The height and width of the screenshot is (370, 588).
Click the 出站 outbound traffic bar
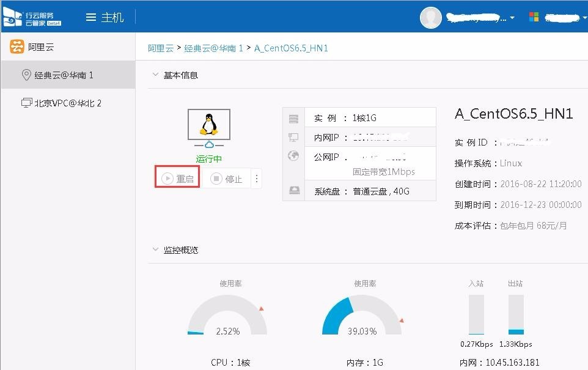click(516, 314)
